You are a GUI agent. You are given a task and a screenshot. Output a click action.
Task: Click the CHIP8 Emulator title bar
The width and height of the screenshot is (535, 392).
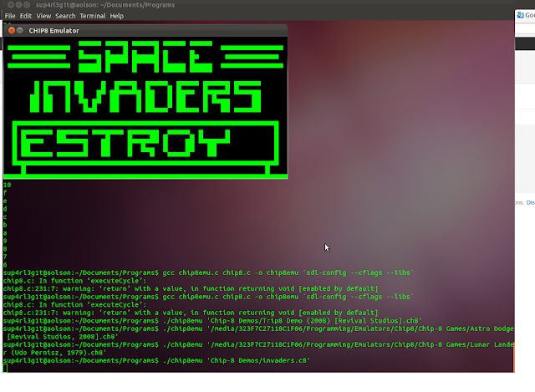(x=145, y=30)
